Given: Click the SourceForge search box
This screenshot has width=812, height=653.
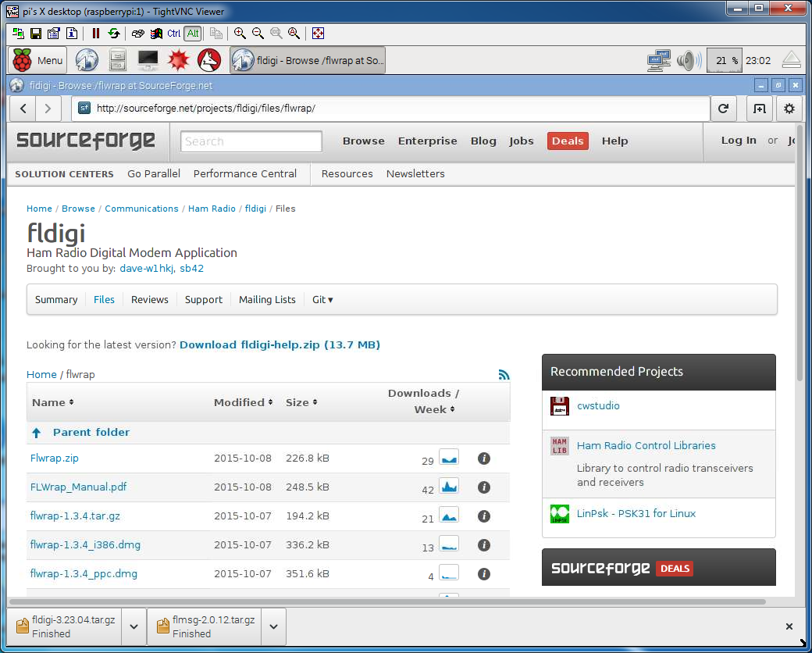Looking at the screenshot, I should [251, 141].
